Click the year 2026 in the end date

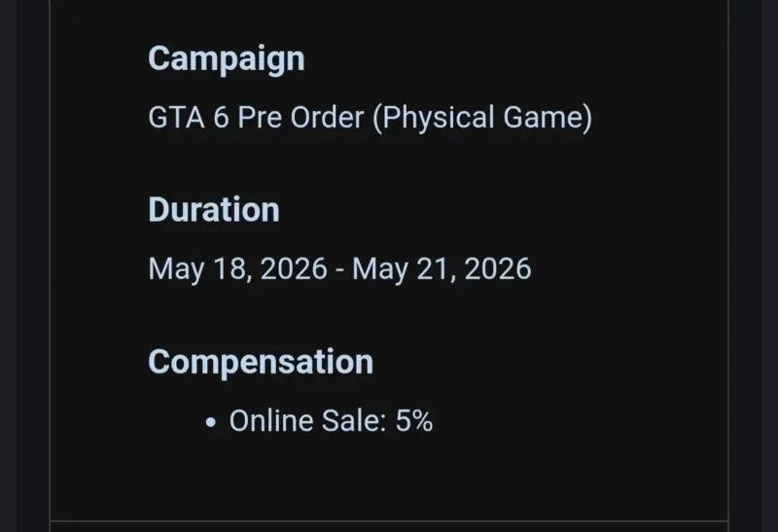coord(498,269)
